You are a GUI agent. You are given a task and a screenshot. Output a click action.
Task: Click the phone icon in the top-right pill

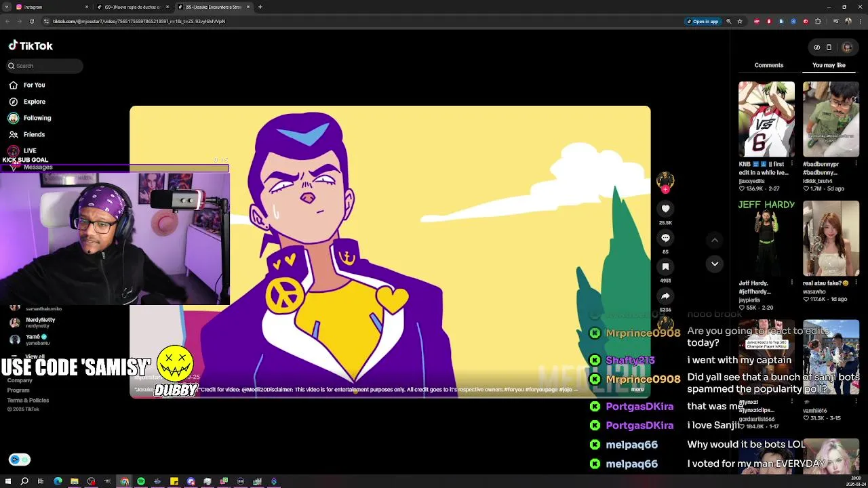click(x=829, y=47)
